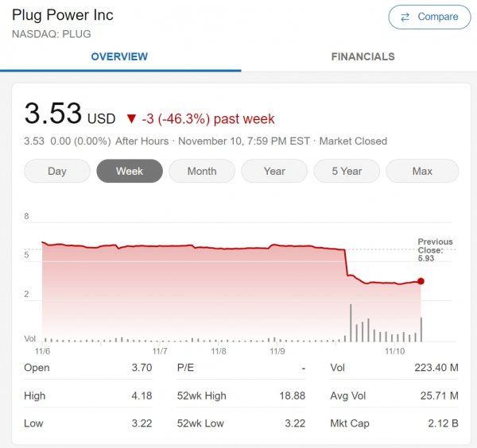Click the Previous Close 5.93 label
477x448 pixels.
pos(435,250)
